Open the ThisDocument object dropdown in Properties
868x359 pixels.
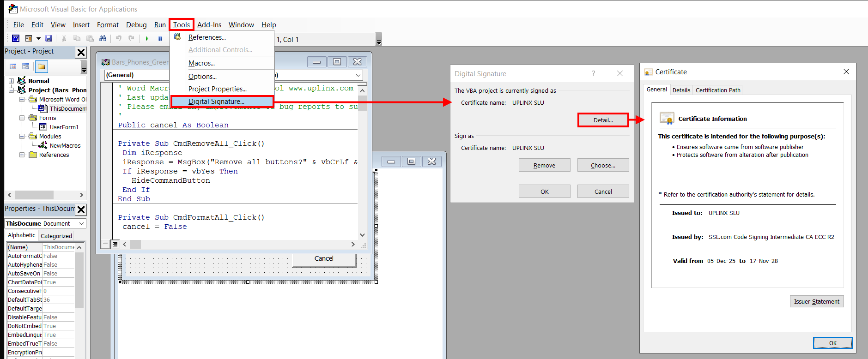(x=82, y=223)
